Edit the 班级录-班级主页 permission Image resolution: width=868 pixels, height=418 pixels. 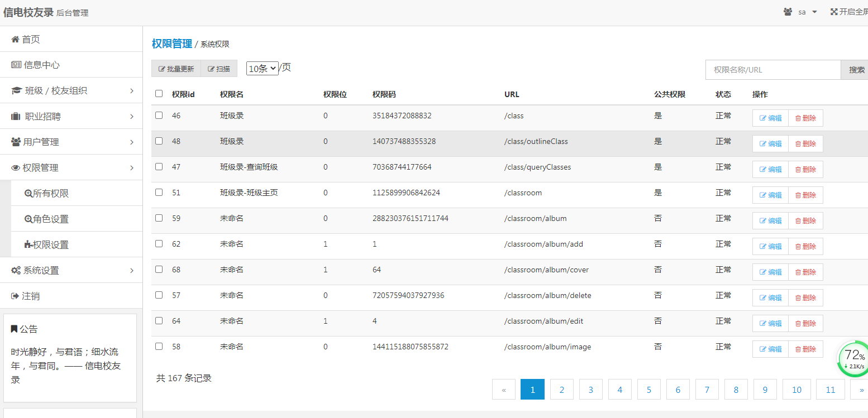point(770,195)
